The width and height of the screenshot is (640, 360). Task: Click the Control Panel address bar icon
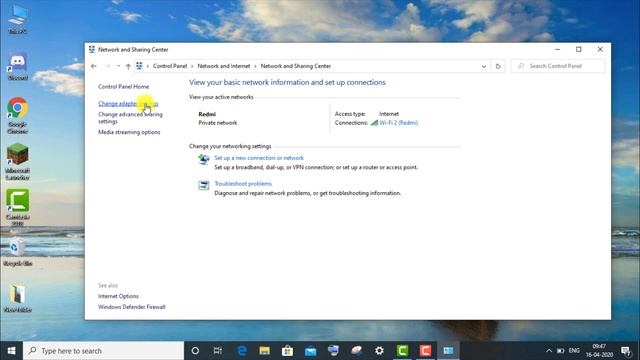[x=139, y=66]
